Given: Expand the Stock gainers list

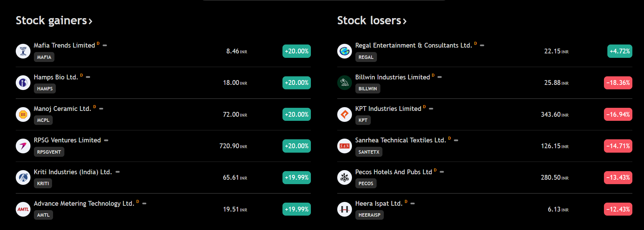Looking at the screenshot, I should click(54, 21).
